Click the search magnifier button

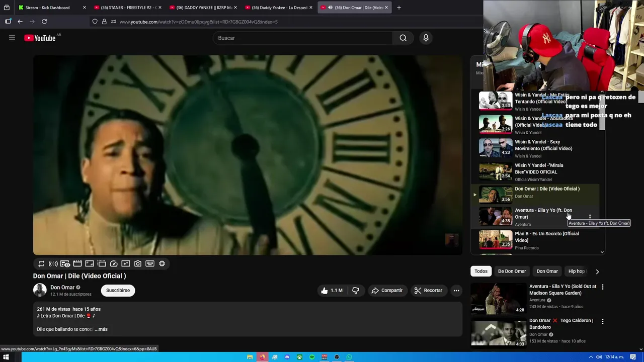403,38
